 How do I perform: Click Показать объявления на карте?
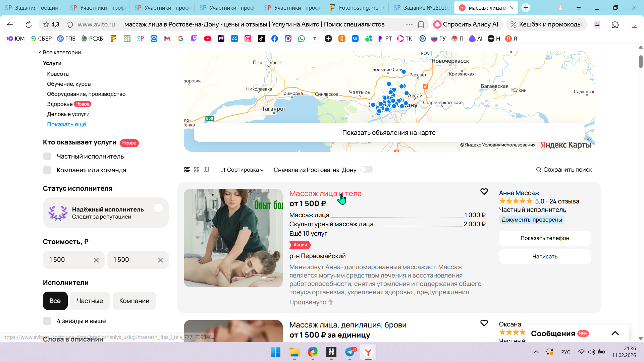pos(389,133)
